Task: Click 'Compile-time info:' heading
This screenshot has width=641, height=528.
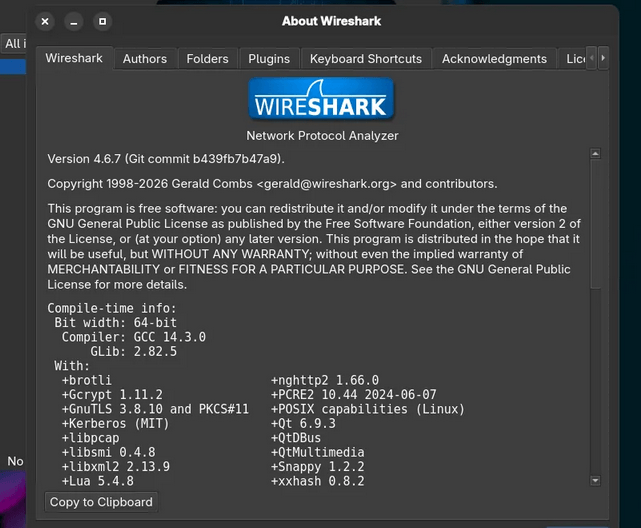Action: pyautogui.click(x=112, y=308)
